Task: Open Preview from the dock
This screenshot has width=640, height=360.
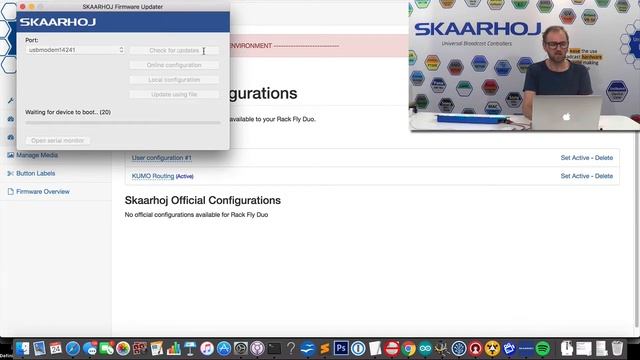Action: (x=40, y=349)
